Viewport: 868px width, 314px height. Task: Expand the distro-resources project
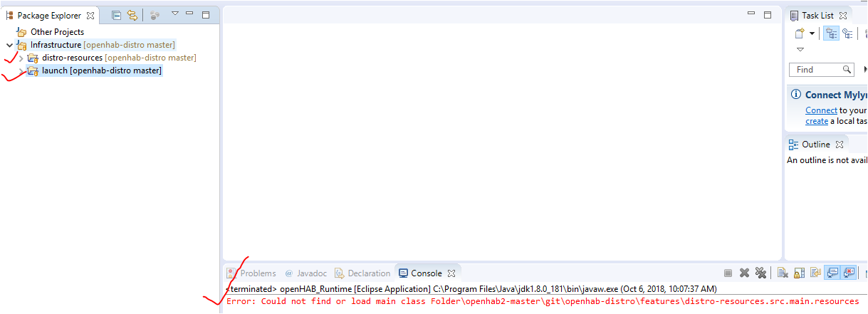coord(21,58)
